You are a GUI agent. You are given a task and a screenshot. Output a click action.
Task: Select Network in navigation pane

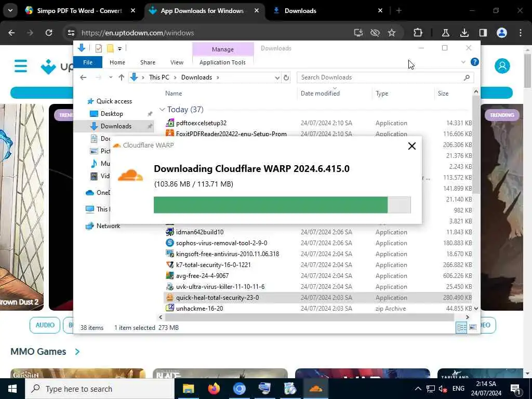click(108, 226)
